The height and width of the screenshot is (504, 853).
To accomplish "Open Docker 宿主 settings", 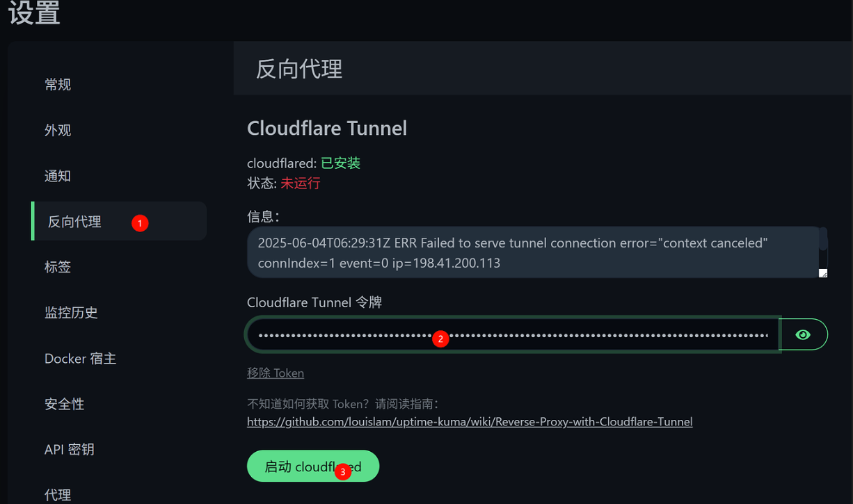I will click(x=80, y=359).
